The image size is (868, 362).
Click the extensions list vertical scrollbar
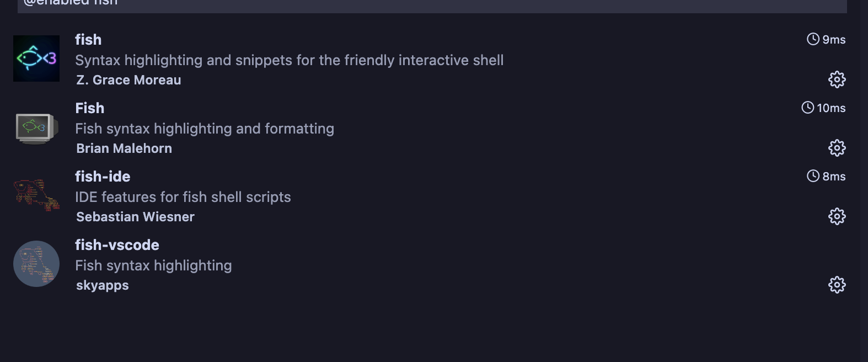click(864, 181)
